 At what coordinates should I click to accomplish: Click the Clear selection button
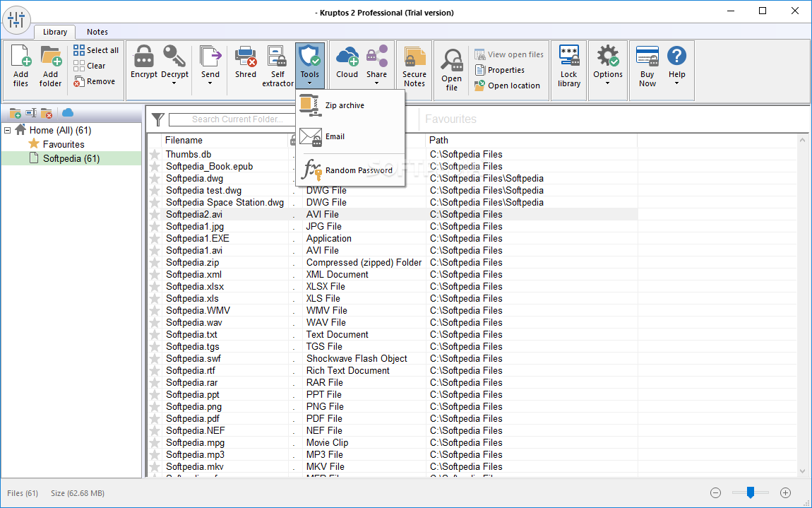point(90,66)
